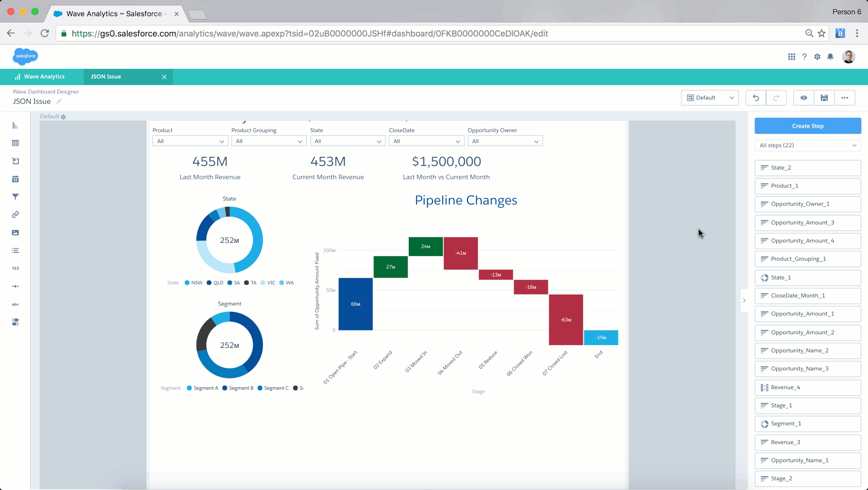Click the 66M Open Pipe waterfall bar

(x=356, y=304)
